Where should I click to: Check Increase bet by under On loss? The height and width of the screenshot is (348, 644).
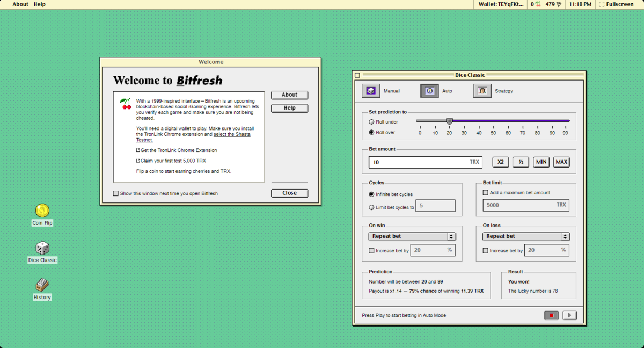(x=486, y=251)
